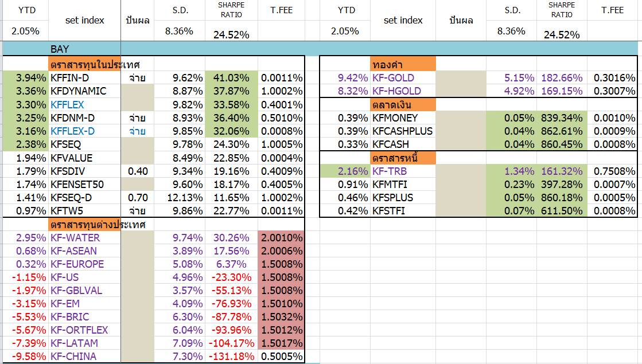The width and height of the screenshot is (642, 364).
Task: Select the KF-HGOLD cell
Action: click(403, 91)
